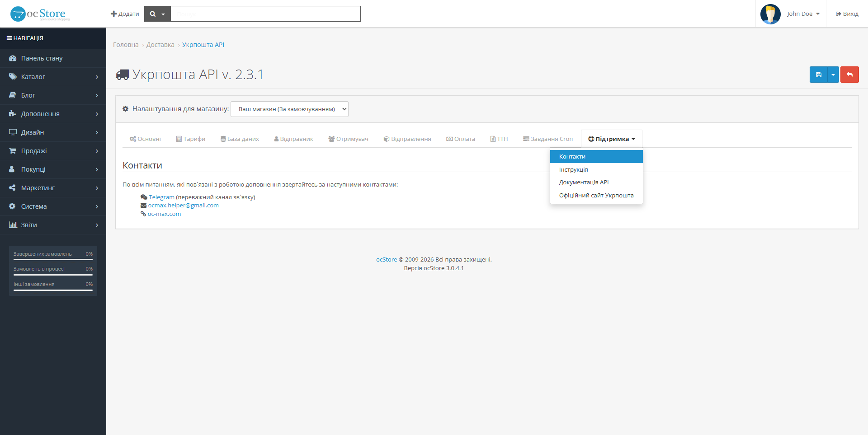The height and width of the screenshot is (435, 868).
Task: Switch to the Оплата tab
Action: (x=461, y=139)
